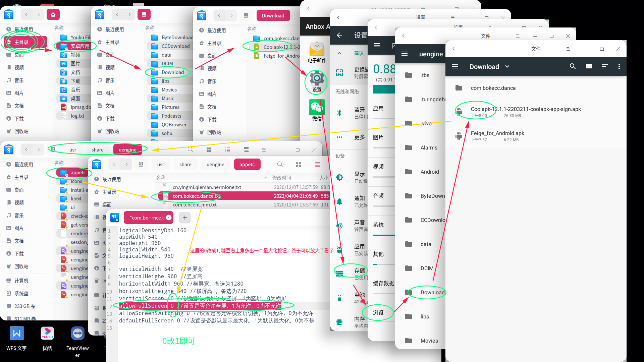Open the hamburger drawer in the uengine window
The image size is (644, 362).
[404, 54]
